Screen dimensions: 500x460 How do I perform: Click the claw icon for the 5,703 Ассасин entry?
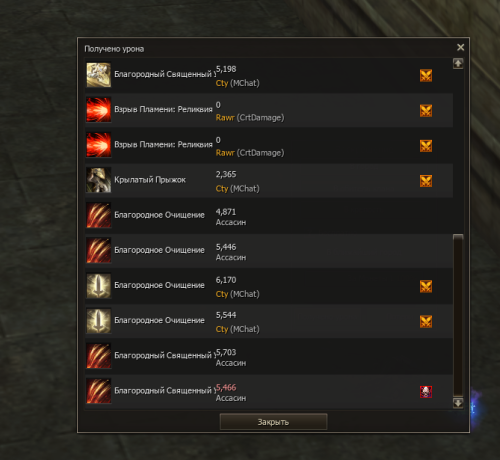point(99,356)
